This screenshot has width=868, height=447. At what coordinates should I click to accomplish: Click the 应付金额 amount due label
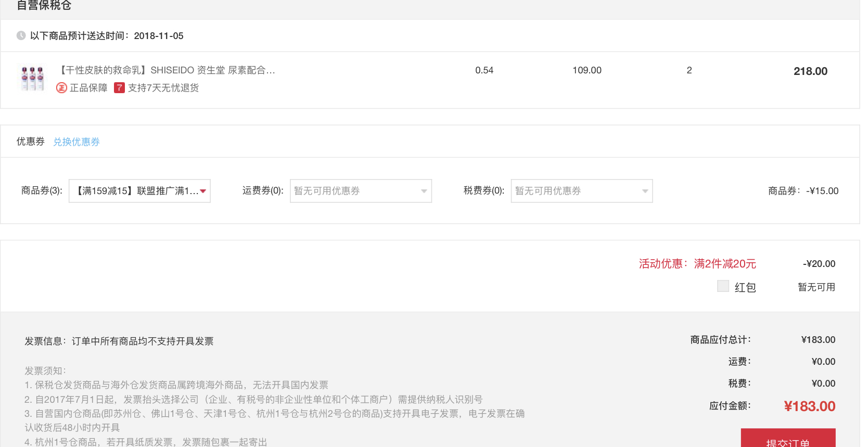coord(730,406)
